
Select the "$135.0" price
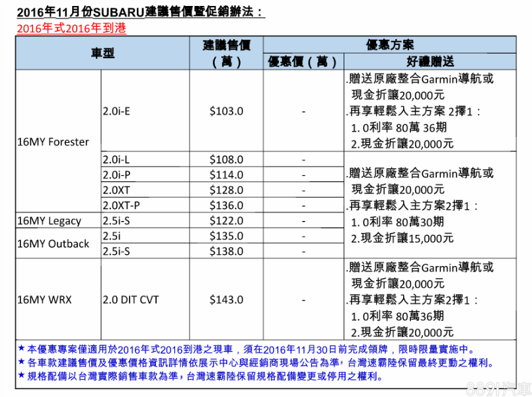click(x=226, y=236)
